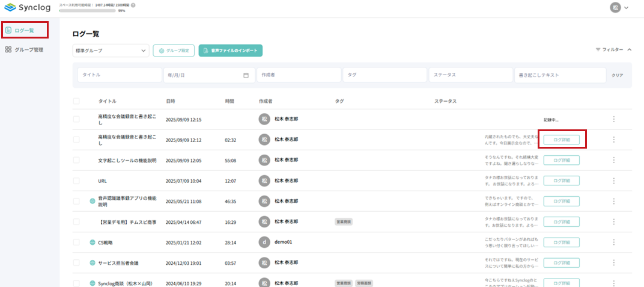The height and width of the screenshot is (287, 644).
Task: Check the box for 文字起こしツールの機能説明 row
Action: (76, 160)
